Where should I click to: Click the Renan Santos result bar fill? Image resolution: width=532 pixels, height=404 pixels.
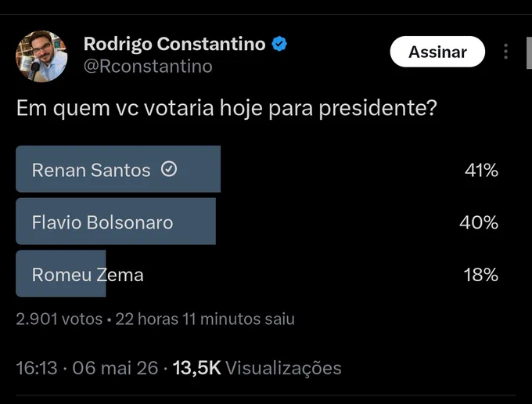(118, 169)
